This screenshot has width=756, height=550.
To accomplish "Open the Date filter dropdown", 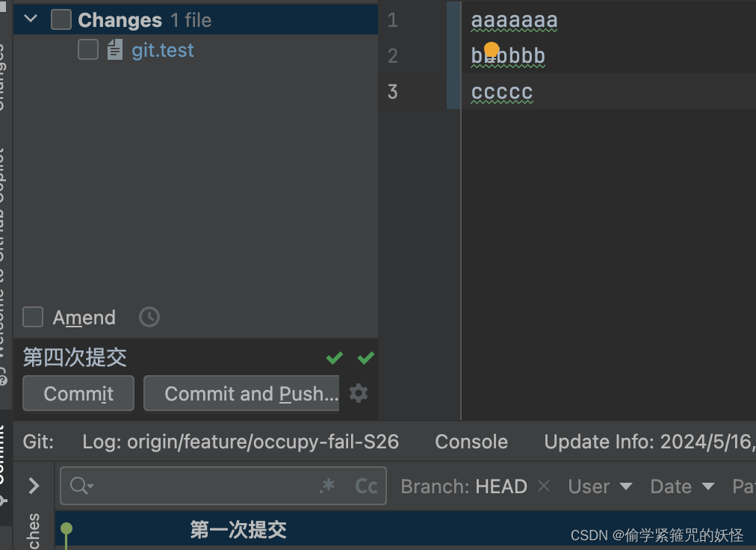I will (x=681, y=486).
